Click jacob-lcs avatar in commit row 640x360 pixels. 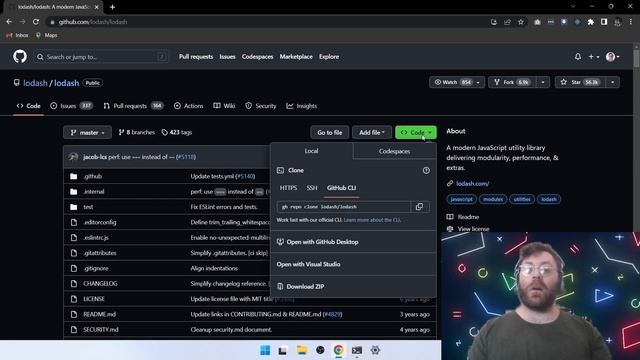tap(73, 157)
